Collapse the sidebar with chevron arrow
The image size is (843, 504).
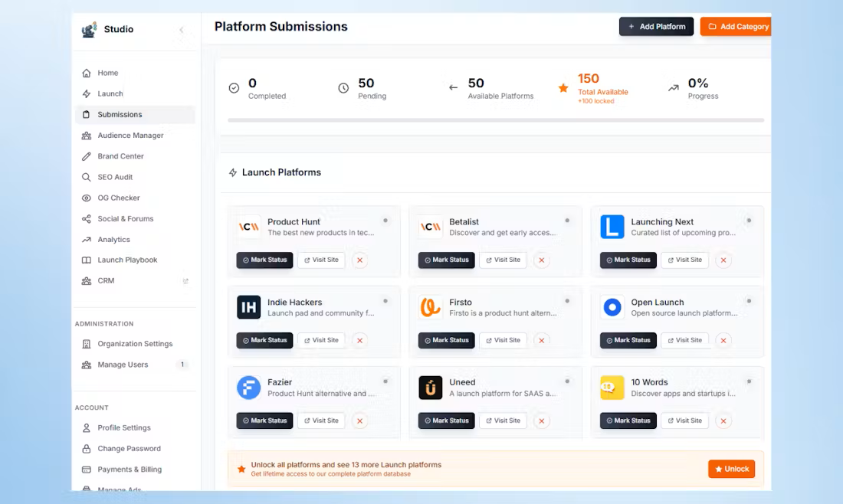(x=182, y=30)
